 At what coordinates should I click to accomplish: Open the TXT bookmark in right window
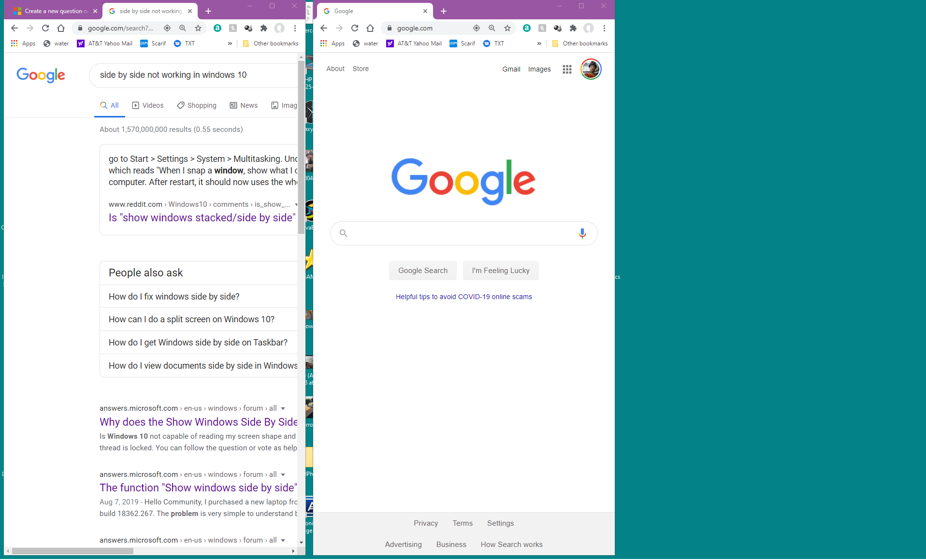(494, 43)
